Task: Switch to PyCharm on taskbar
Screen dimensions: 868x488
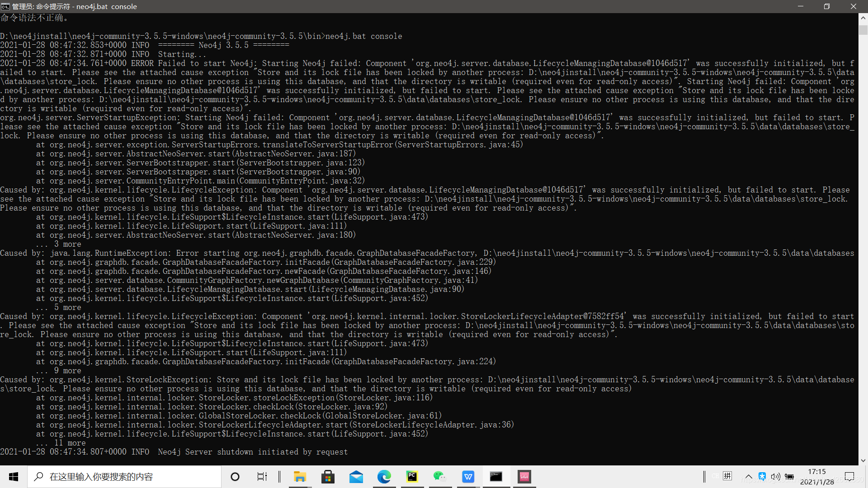Action: 412,477
